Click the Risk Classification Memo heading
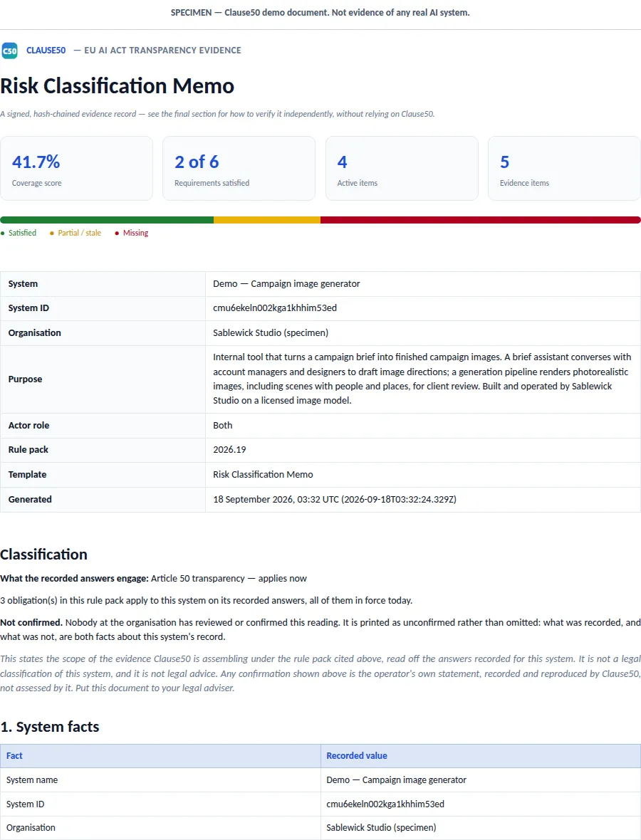 pyautogui.click(x=118, y=85)
